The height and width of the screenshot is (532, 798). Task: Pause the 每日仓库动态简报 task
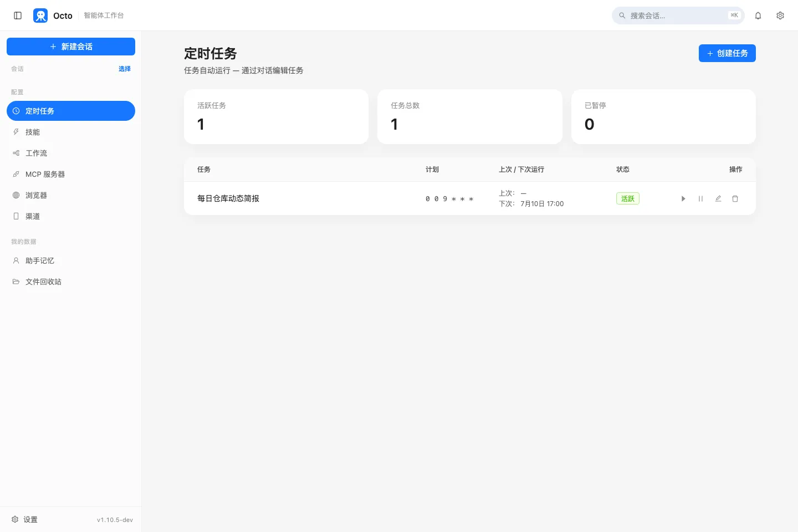700,198
